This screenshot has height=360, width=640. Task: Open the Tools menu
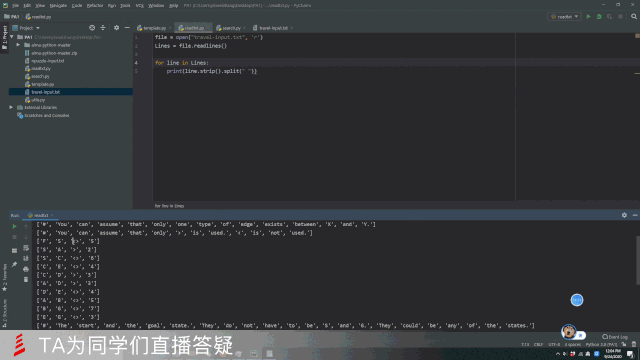[x=125, y=5]
